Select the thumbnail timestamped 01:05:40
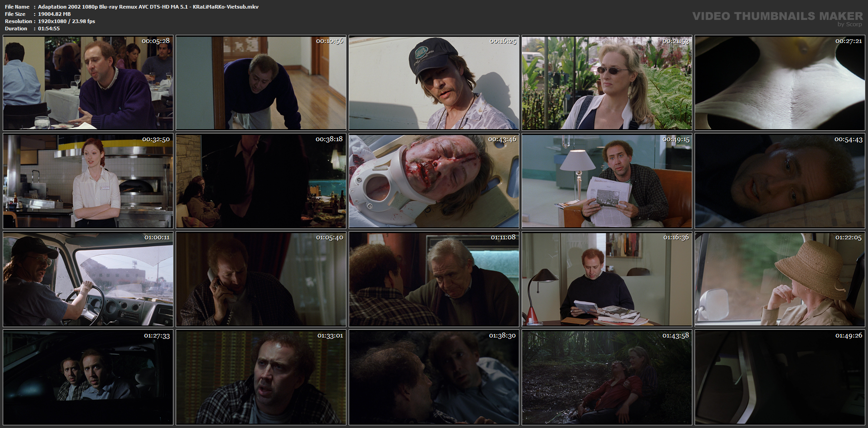The width and height of the screenshot is (868, 428). (x=261, y=279)
